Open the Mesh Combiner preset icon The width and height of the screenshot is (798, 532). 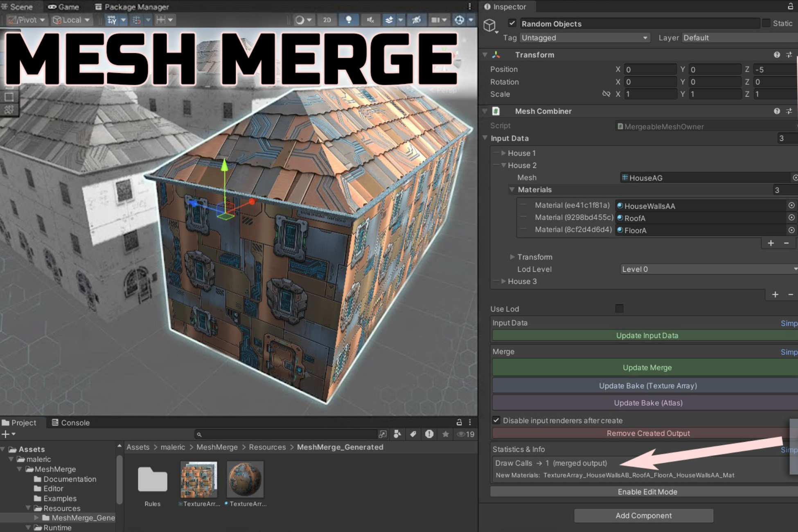click(x=789, y=111)
